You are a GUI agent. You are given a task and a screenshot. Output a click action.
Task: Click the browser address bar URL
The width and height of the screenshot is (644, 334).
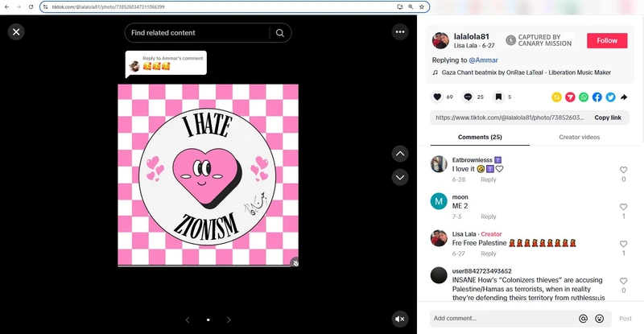coord(109,7)
